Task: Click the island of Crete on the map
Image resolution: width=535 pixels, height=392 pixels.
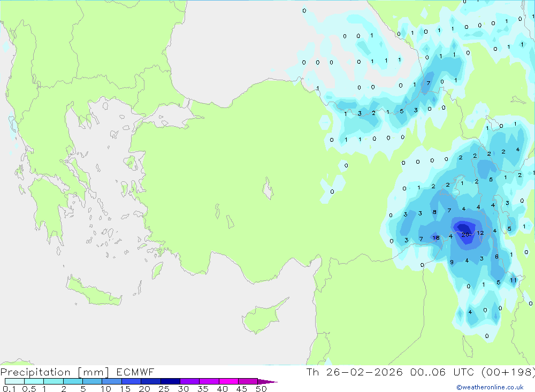Action: 94,291
